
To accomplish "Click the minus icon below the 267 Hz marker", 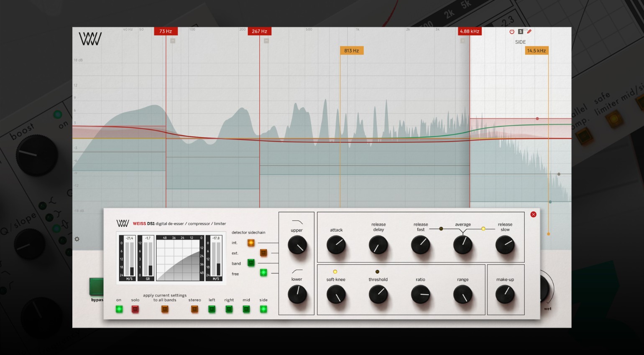I will (x=265, y=41).
